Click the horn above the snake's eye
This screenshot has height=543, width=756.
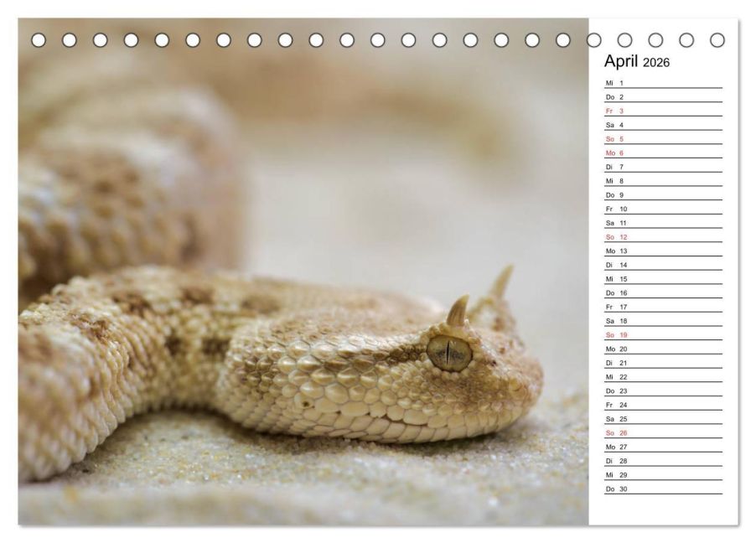[x=458, y=312]
